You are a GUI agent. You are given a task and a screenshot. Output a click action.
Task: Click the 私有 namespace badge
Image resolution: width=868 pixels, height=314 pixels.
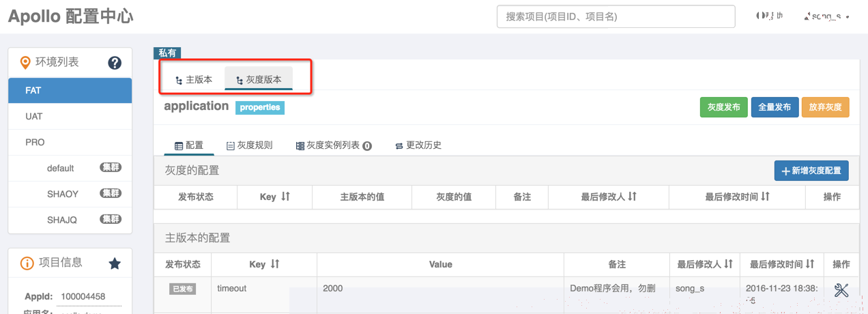point(167,53)
